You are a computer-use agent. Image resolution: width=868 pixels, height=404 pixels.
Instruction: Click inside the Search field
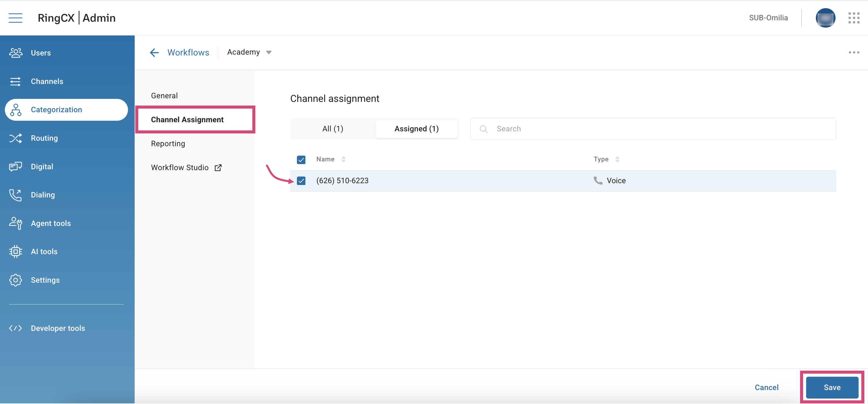pos(539,128)
